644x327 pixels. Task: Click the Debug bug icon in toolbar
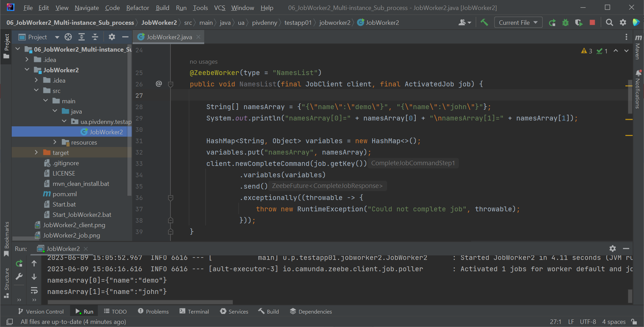[x=565, y=23]
